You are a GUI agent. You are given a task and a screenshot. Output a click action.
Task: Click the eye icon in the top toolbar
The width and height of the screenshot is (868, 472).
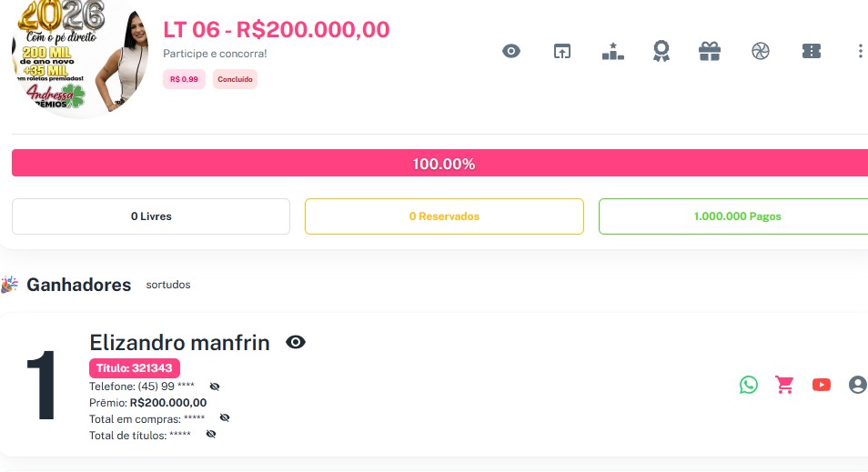[511, 52]
